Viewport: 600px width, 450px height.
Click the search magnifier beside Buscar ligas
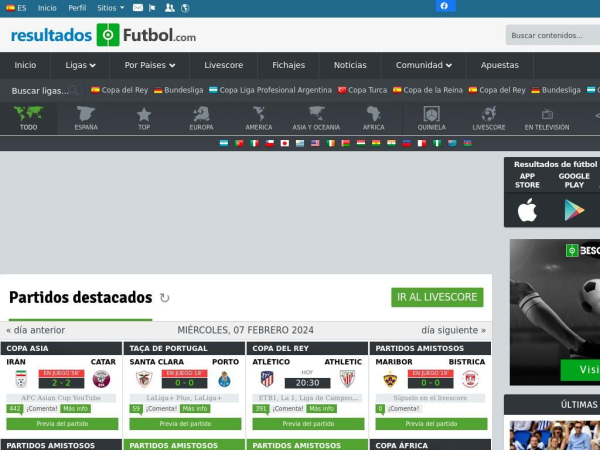click(x=73, y=90)
